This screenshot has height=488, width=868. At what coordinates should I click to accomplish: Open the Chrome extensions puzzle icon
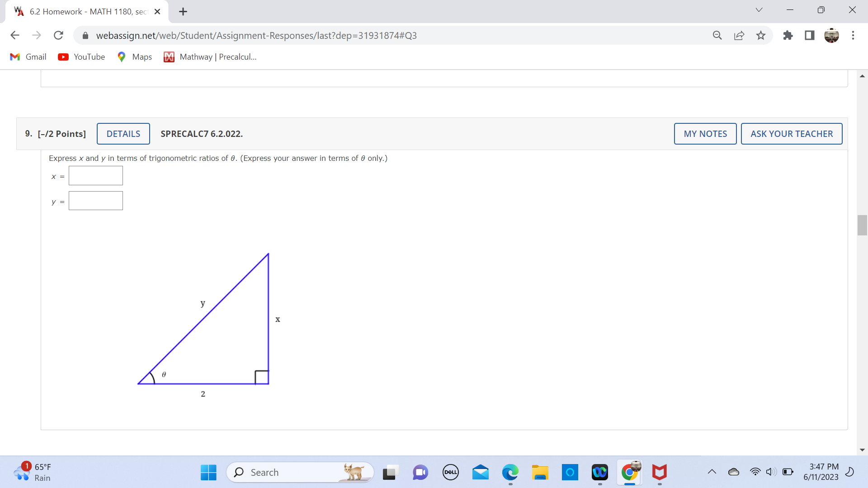(x=788, y=35)
